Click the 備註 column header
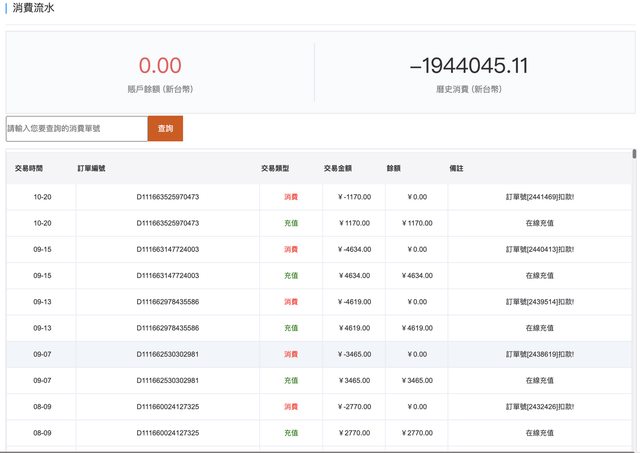 (456, 169)
